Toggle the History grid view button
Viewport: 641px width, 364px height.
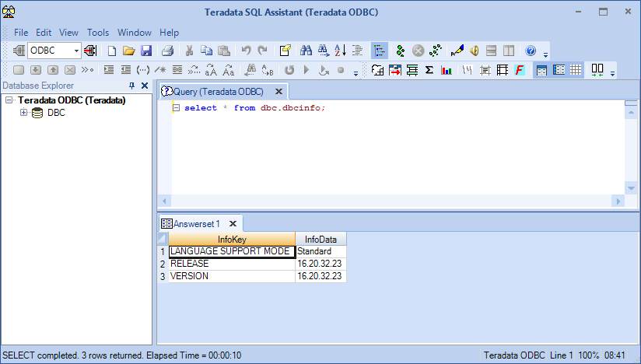[x=576, y=70]
